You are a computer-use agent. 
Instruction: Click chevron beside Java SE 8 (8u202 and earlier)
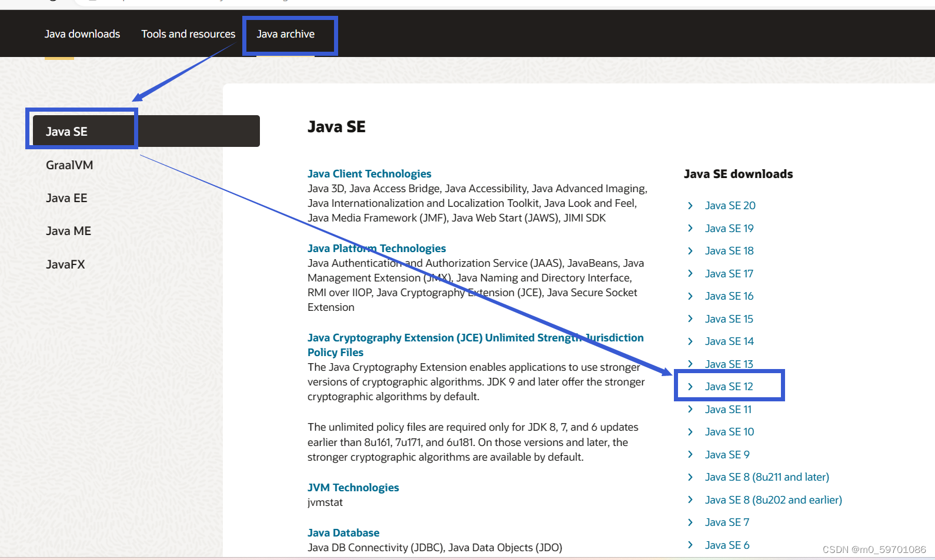(x=690, y=499)
